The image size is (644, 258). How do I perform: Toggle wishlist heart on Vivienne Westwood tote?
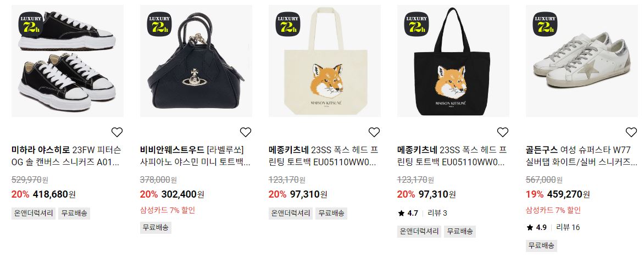[x=246, y=132]
